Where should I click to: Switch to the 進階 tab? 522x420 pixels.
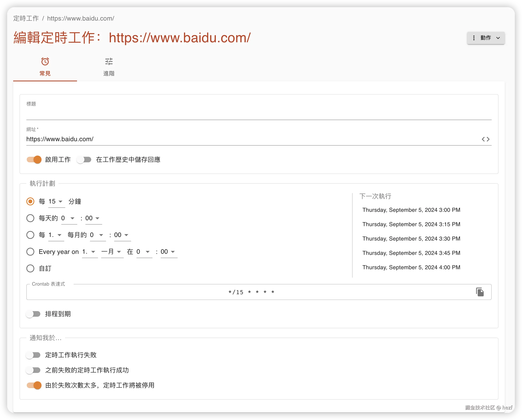pyautogui.click(x=109, y=73)
